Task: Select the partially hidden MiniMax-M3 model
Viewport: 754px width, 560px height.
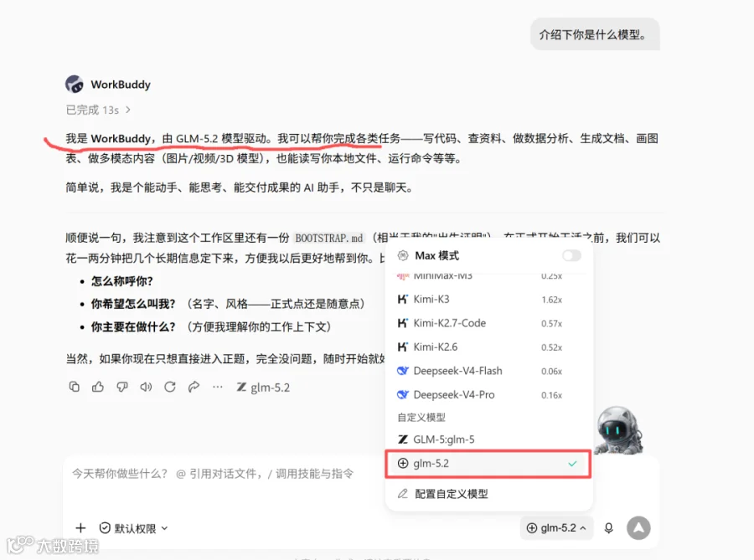Action: [x=488, y=276]
